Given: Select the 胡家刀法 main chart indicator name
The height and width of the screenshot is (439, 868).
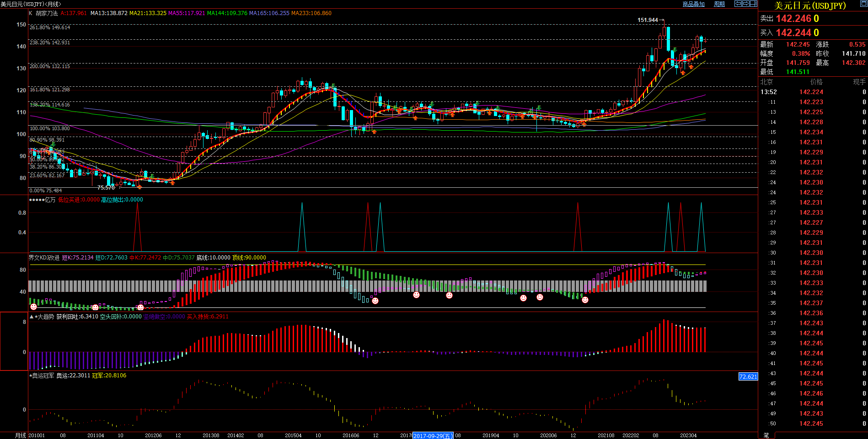Looking at the screenshot, I should point(47,13).
